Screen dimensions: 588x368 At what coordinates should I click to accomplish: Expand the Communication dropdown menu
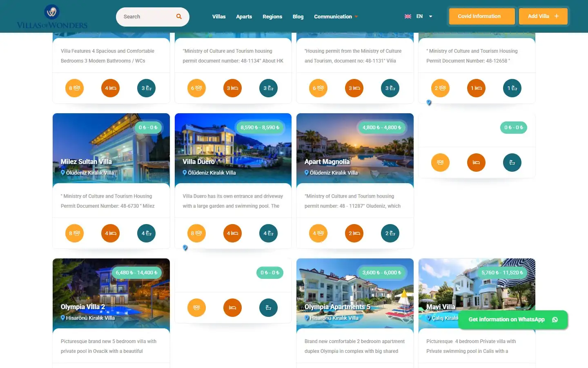point(336,17)
